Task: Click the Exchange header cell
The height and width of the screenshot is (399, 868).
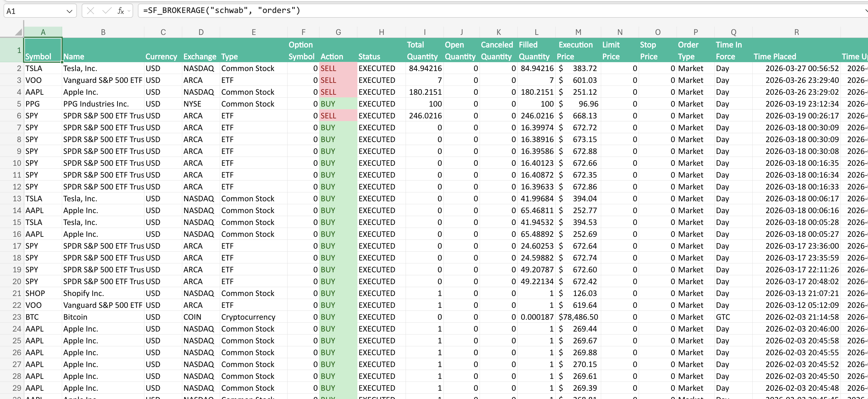Action: click(201, 50)
